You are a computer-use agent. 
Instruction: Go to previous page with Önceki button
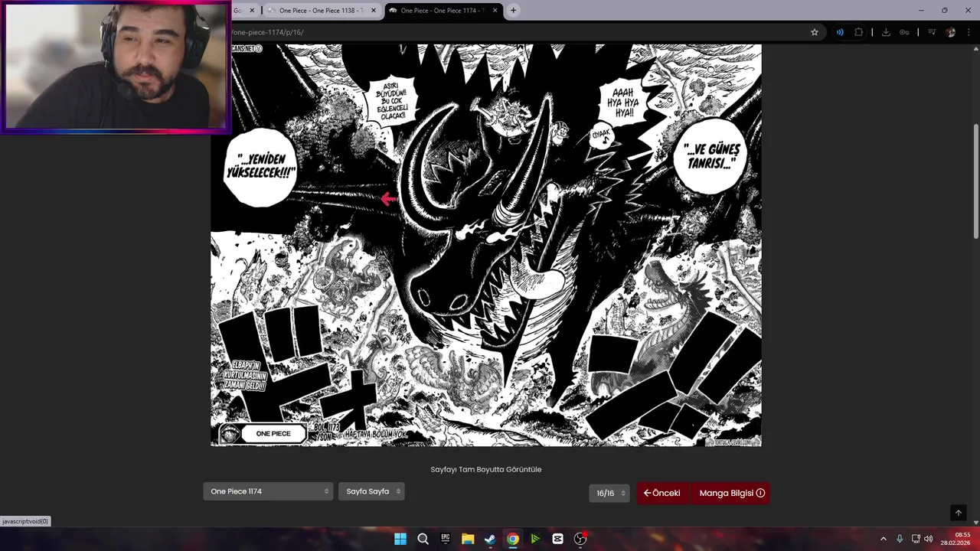coord(662,493)
